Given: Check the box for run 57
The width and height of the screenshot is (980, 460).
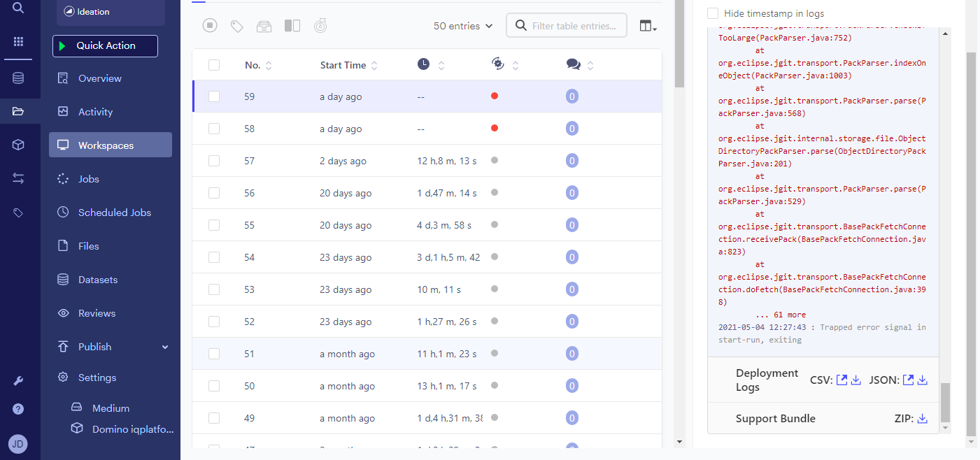Looking at the screenshot, I should 214,161.
